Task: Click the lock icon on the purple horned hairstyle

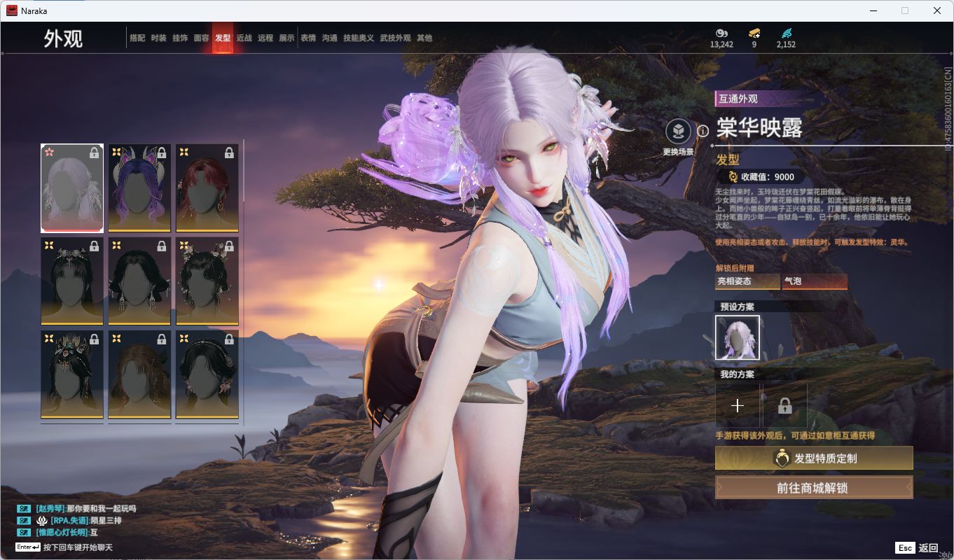Action: [162, 152]
